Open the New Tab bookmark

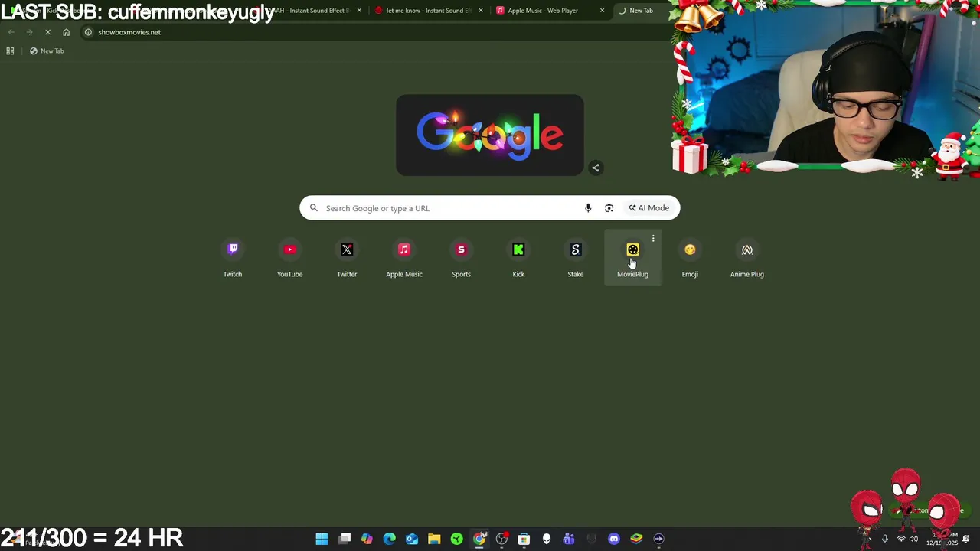[47, 51]
